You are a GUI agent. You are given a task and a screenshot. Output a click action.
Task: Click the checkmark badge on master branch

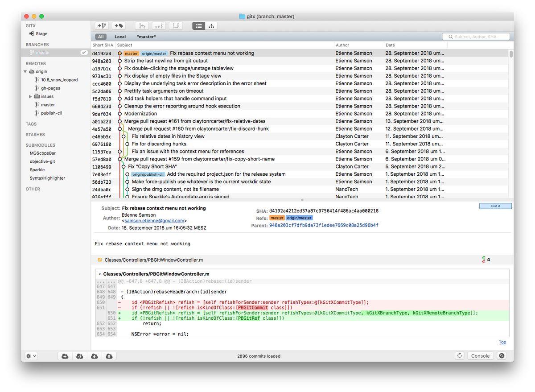pyautogui.click(x=84, y=53)
